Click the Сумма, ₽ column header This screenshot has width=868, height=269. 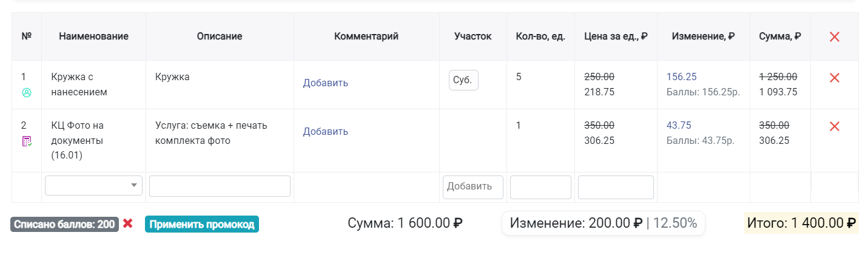pos(780,36)
